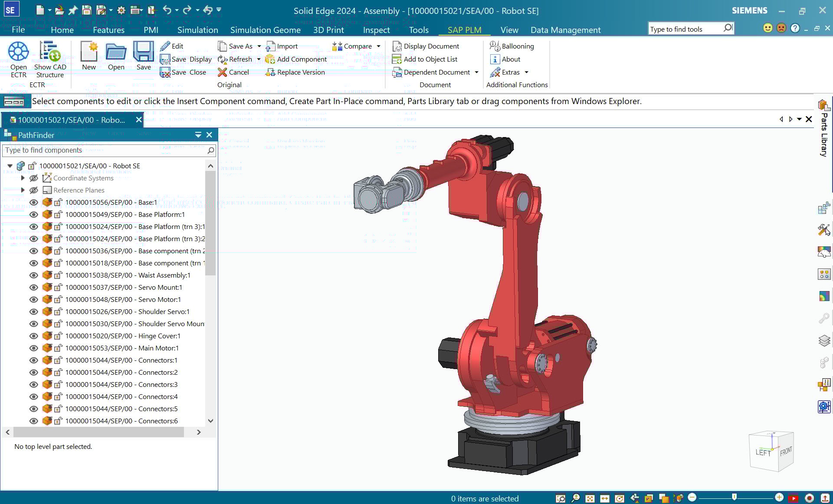Show the hidden Reference Planes

pos(33,190)
